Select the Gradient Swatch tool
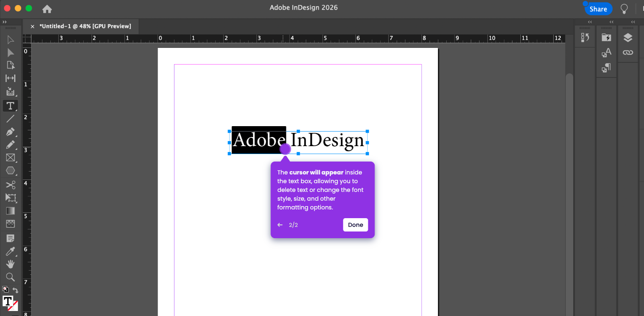Image resolution: width=644 pixels, height=316 pixels. tap(10, 211)
